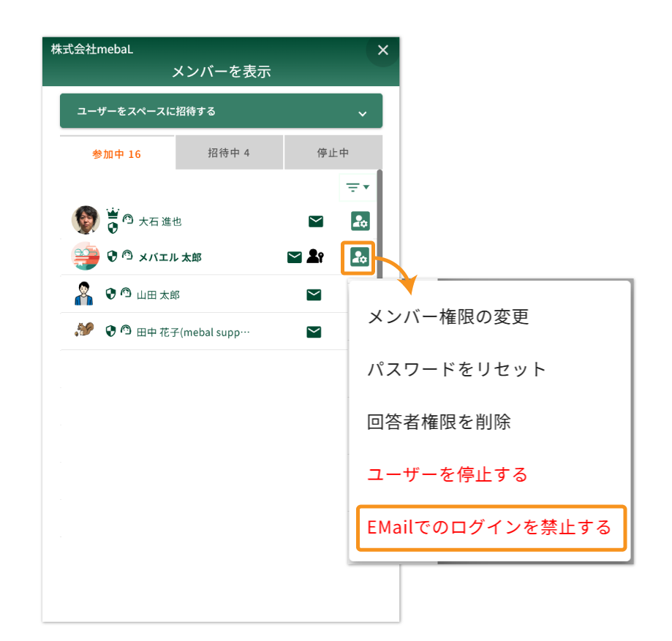Click the headset icon beside 田中 花子

(125, 331)
